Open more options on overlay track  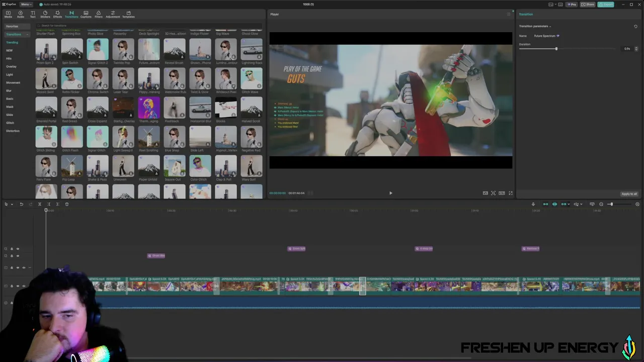click(30, 267)
